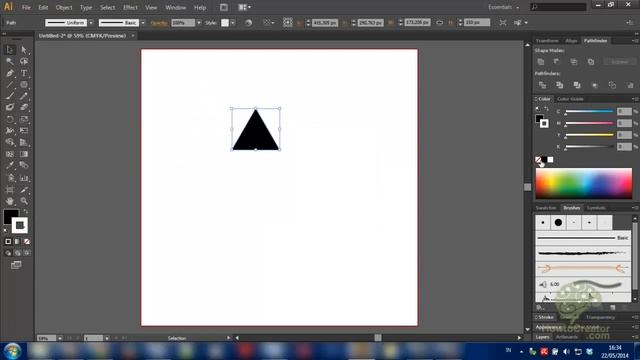Open the Object menu

(x=64, y=7)
